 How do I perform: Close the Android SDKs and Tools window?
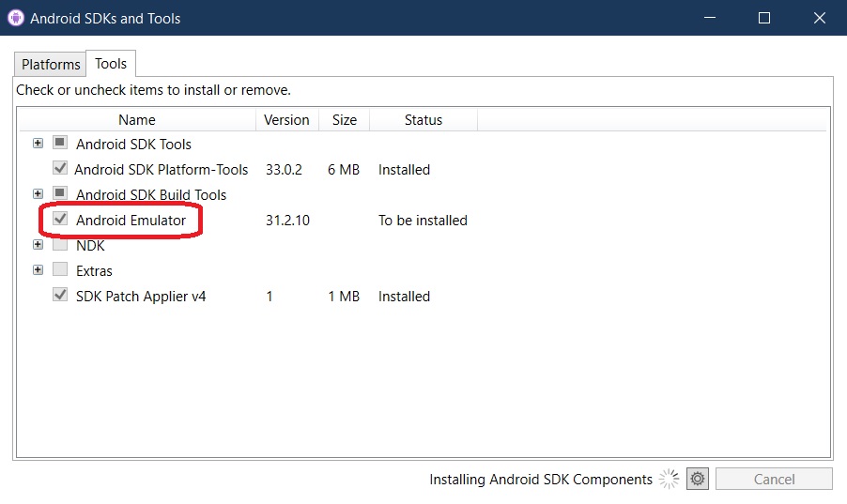[819, 18]
